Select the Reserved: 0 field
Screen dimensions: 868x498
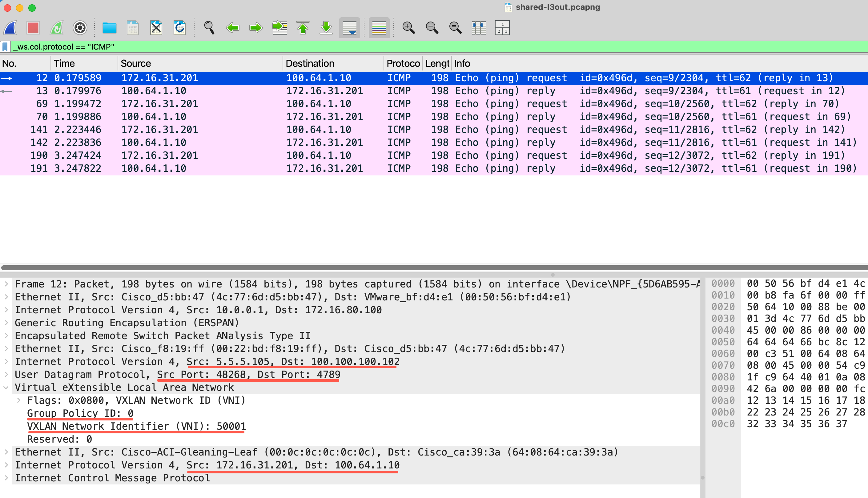(59, 439)
